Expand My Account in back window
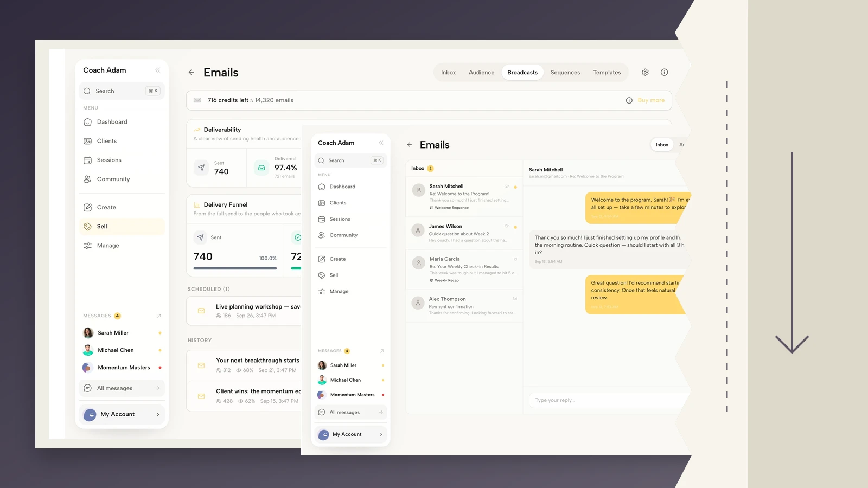Screen dimensions: 868x488 click(122, 414)
